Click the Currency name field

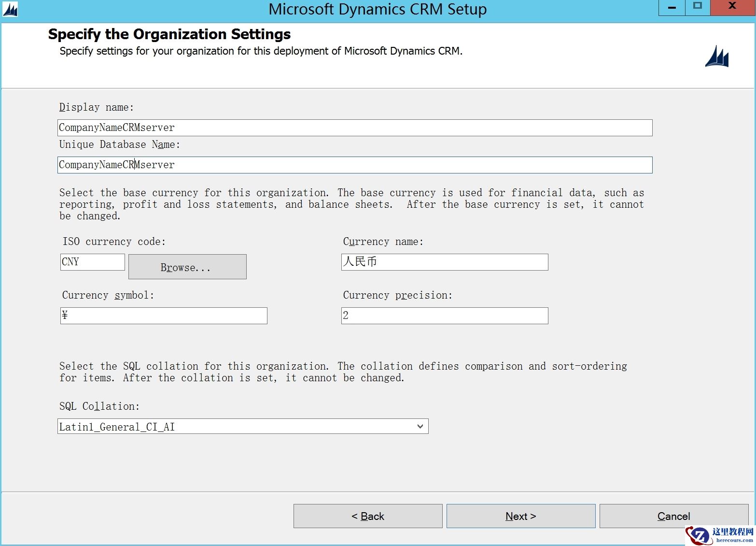(444, 262)
